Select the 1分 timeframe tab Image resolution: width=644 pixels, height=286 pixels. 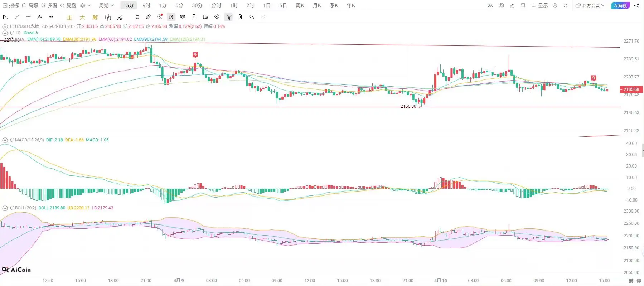tap(163, 5)
